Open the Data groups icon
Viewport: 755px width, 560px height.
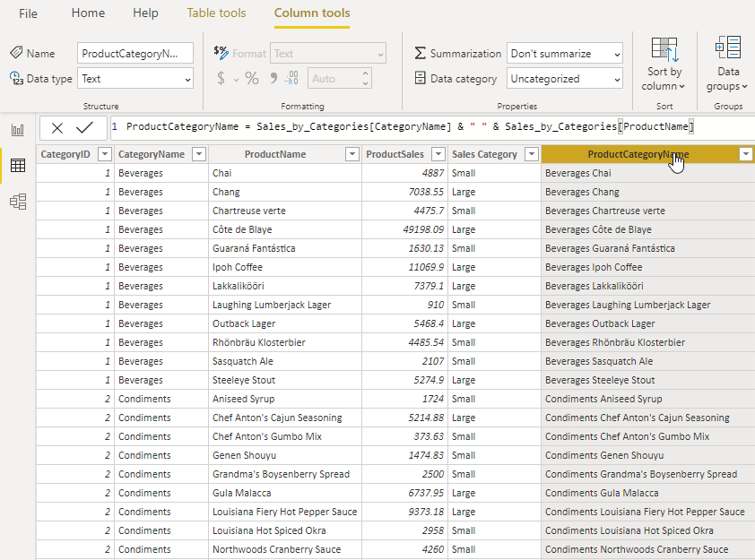pos(727,48)
